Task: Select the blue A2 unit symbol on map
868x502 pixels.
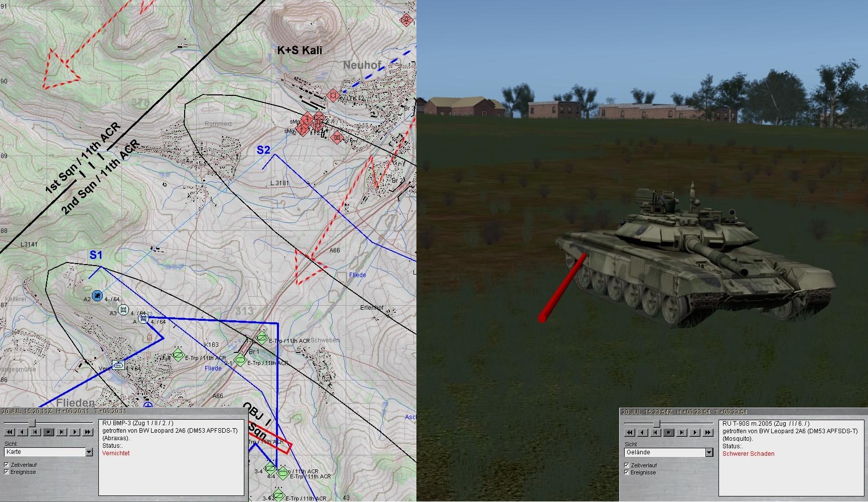Action: [x=98, y=295]
